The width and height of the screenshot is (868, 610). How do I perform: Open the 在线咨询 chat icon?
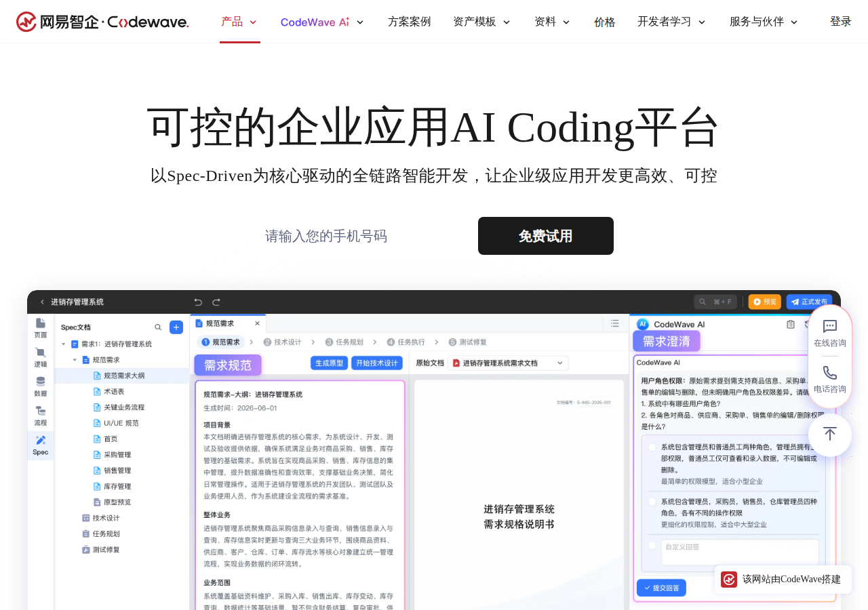[830, 327]
